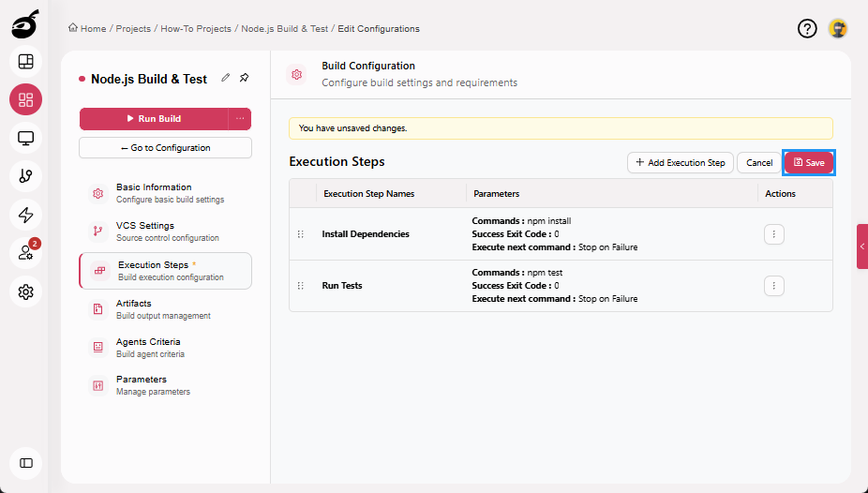Click the VCS Settings branch icon
This screenshot has height=493, width=868.
click(98, 232)
